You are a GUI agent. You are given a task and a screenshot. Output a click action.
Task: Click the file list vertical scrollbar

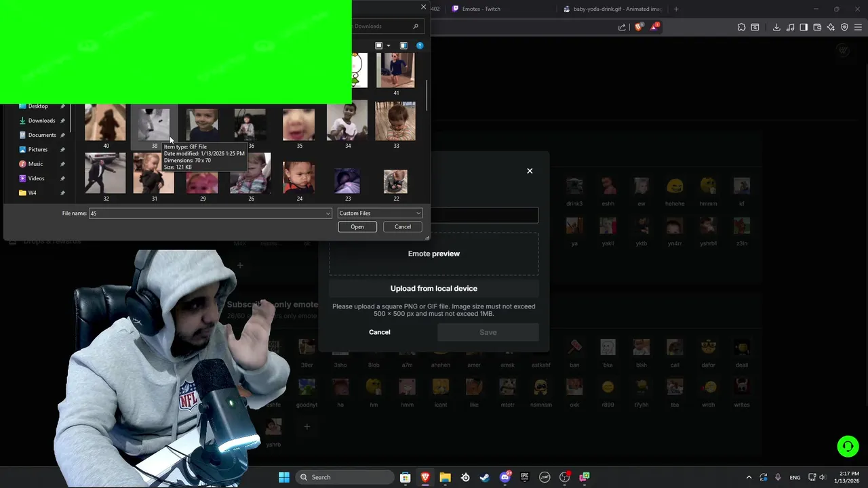tap(427, 95)
